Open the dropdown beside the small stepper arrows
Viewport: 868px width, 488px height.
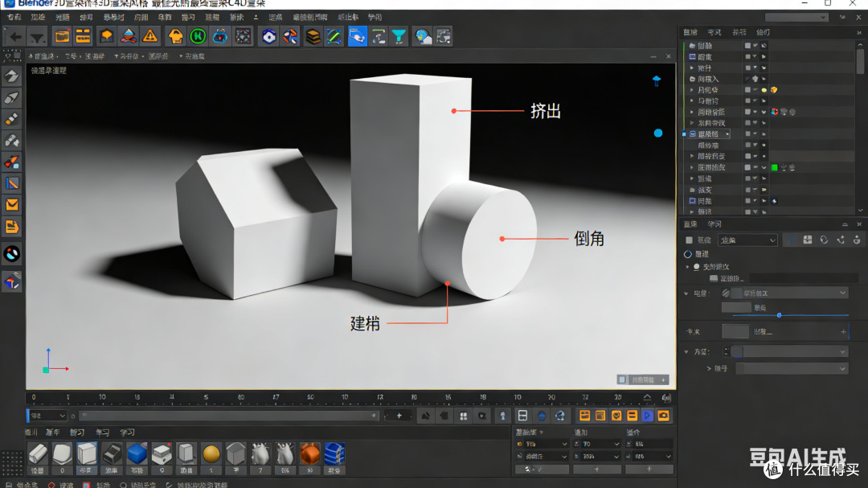pos(790,351)
